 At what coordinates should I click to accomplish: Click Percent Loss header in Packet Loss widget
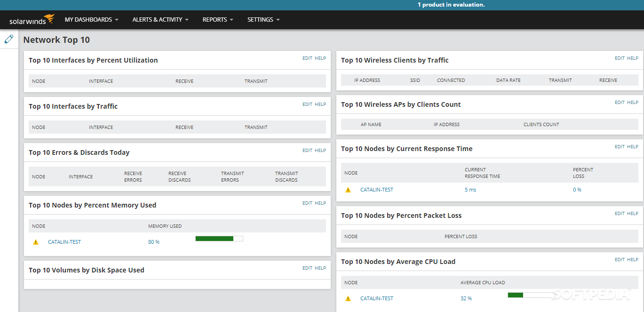(x=461, y=237)
